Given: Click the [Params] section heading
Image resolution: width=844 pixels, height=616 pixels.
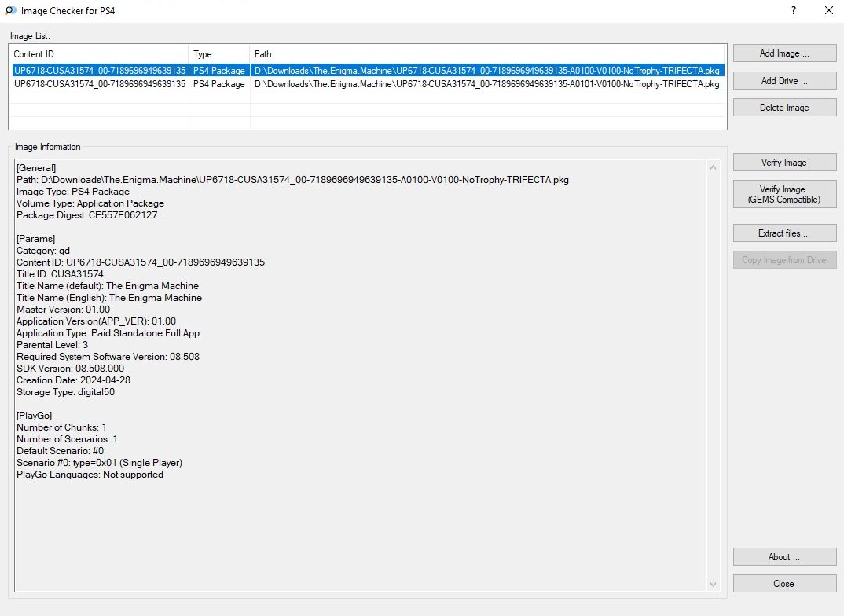Looking at the screenshot, I should click(x=35, y=238).
